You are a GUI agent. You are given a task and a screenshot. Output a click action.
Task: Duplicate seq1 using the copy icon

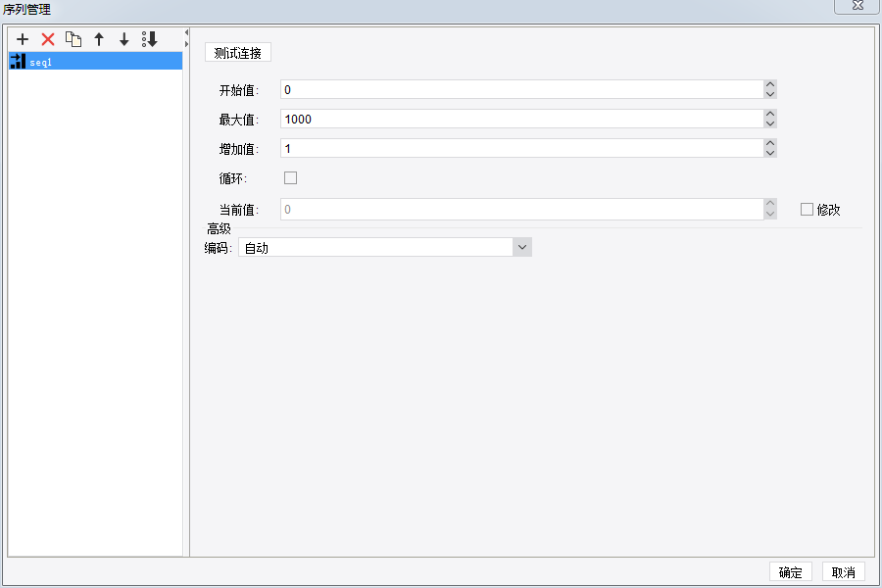pyautogui.click(x=73, y=39)
